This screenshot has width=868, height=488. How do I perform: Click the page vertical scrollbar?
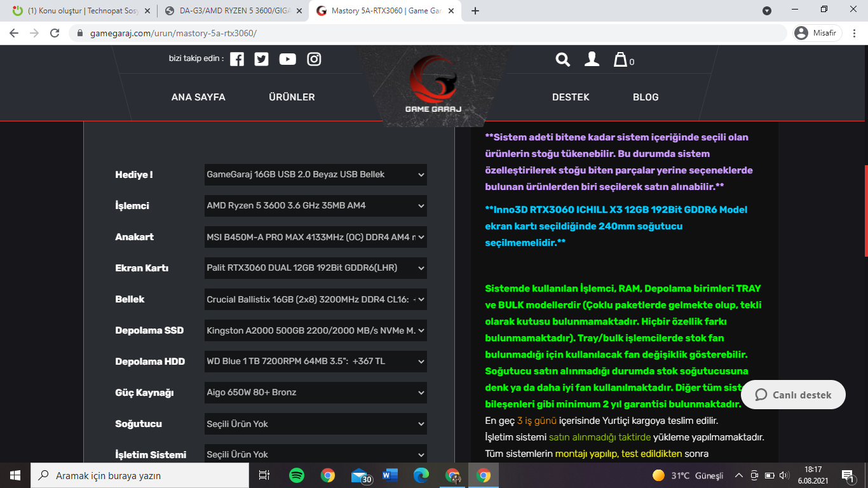tap(865, 210)
